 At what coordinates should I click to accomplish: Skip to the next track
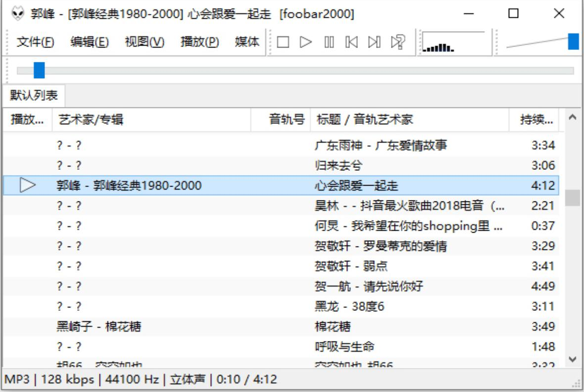tap(374, 42)
